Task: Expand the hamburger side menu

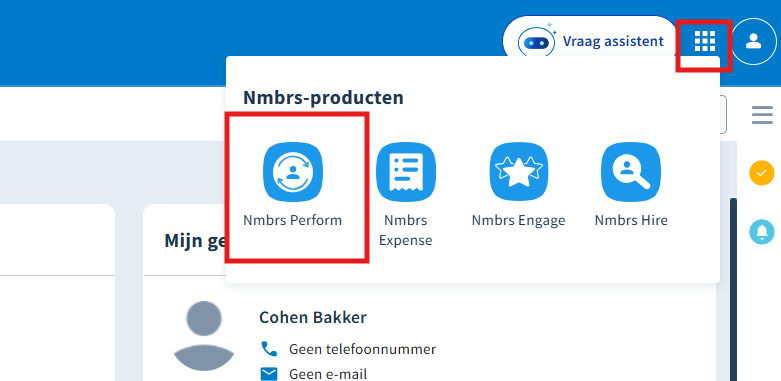Action: point(763,115)
